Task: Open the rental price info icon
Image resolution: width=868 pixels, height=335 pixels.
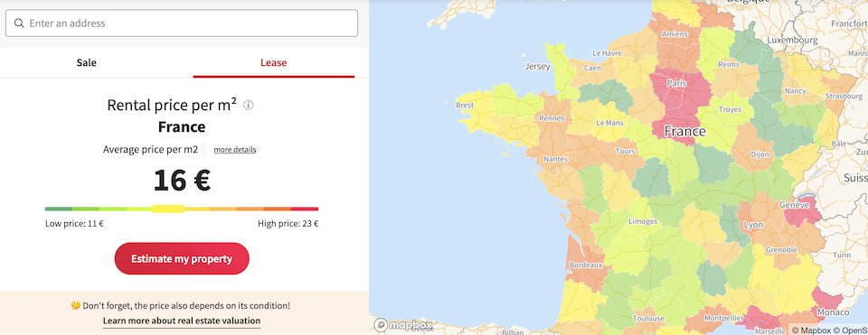Action: (249, 105)
